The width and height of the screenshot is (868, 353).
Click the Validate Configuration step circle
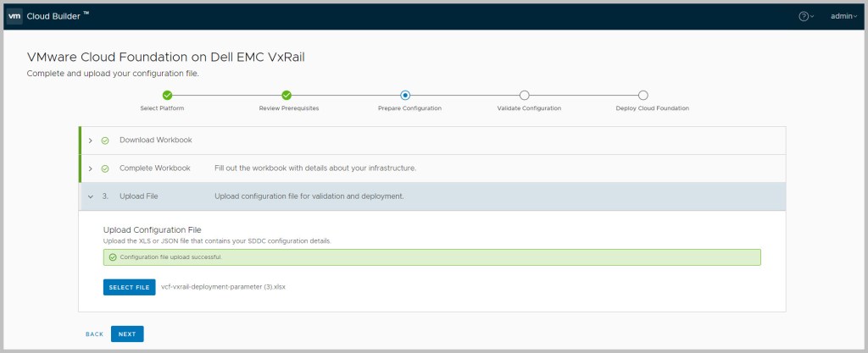524,96
